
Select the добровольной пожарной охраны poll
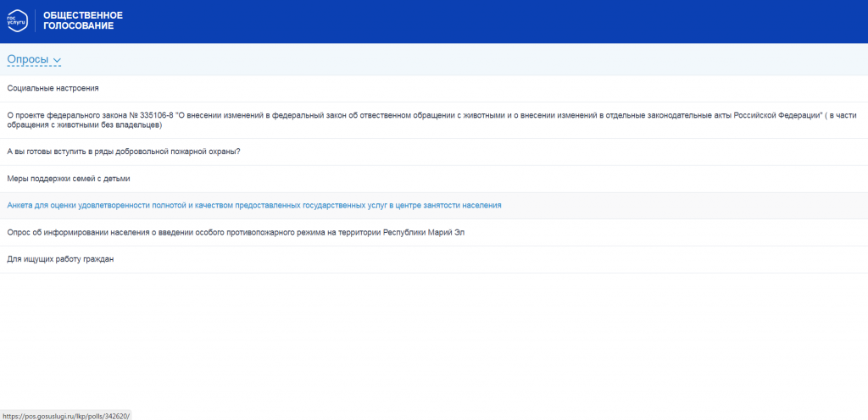[124, 152]
